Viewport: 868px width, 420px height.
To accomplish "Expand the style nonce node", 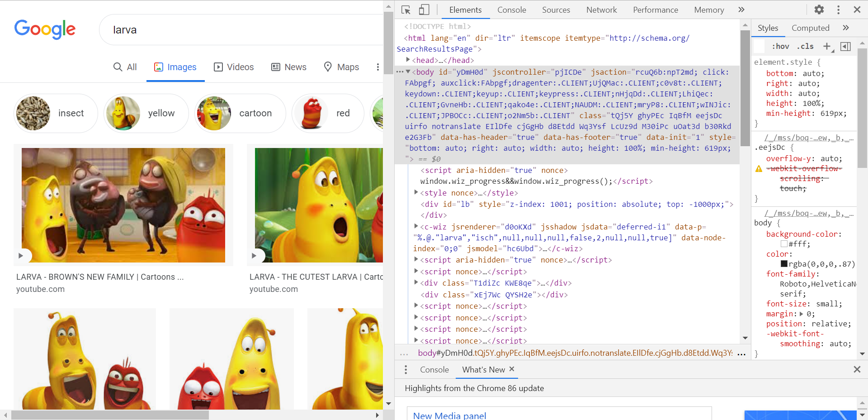I will 416,192.
